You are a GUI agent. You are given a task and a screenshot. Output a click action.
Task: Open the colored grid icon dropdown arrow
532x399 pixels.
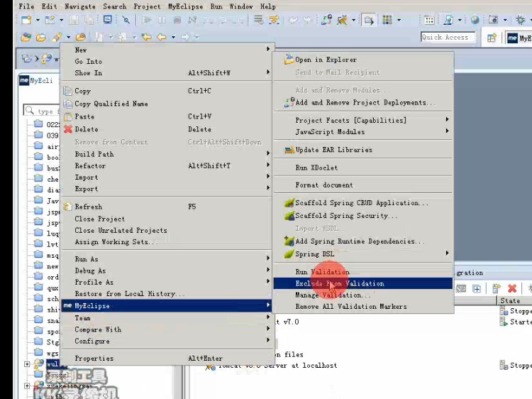point(399,21)
